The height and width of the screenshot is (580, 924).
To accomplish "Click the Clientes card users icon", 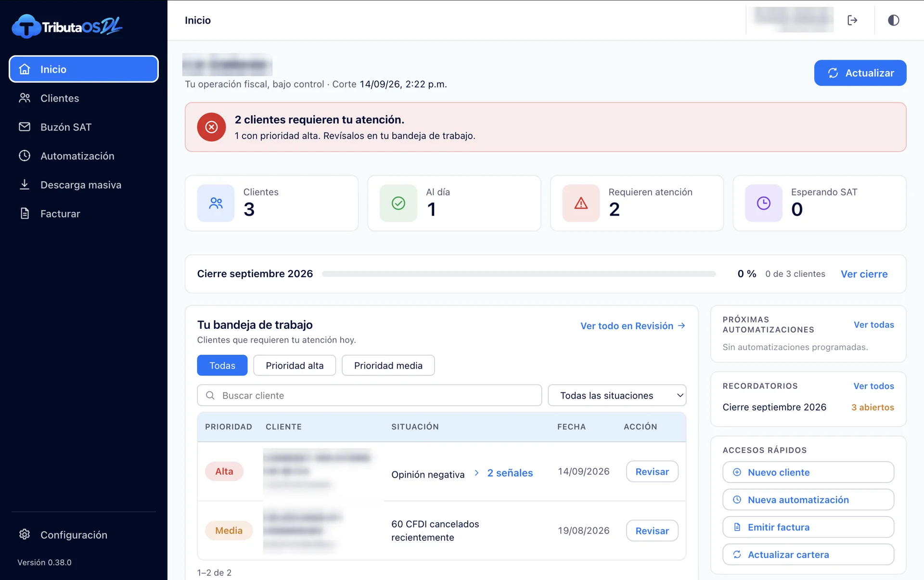I will tap(216, 203).
